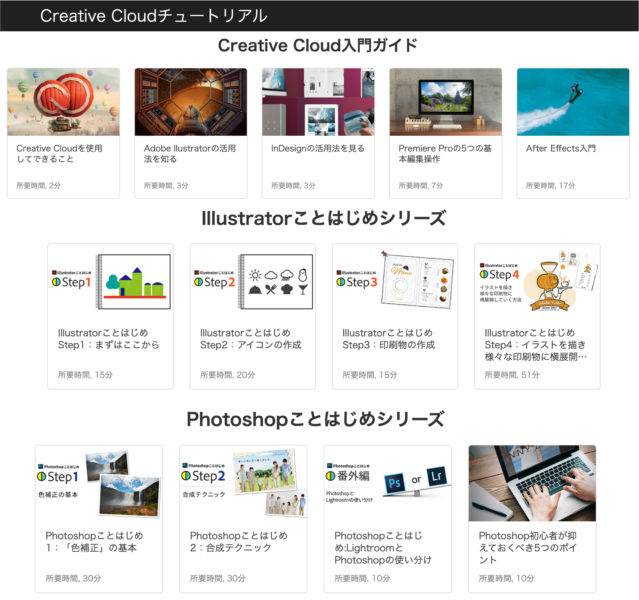Image resolution: width=639 pixels, height=600 pixels.
Task: Click the 'Illustratorことはじめシリーズ' section heading
Action: pyautogui.click(x=324, y=218)
